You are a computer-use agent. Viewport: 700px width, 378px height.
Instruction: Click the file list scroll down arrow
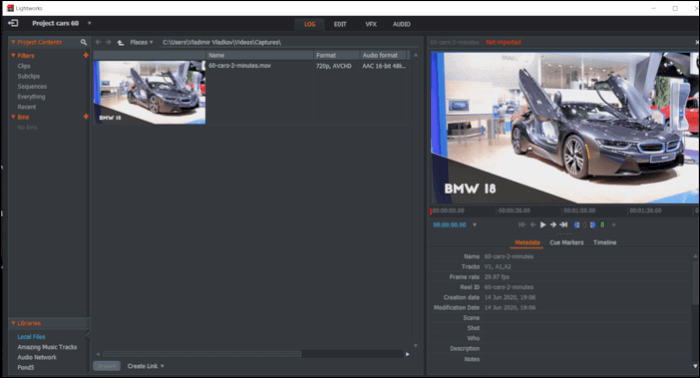coord(416,345)
